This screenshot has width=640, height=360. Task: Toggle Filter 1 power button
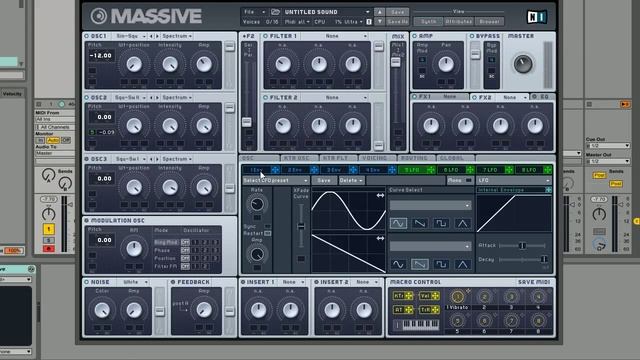266,36
